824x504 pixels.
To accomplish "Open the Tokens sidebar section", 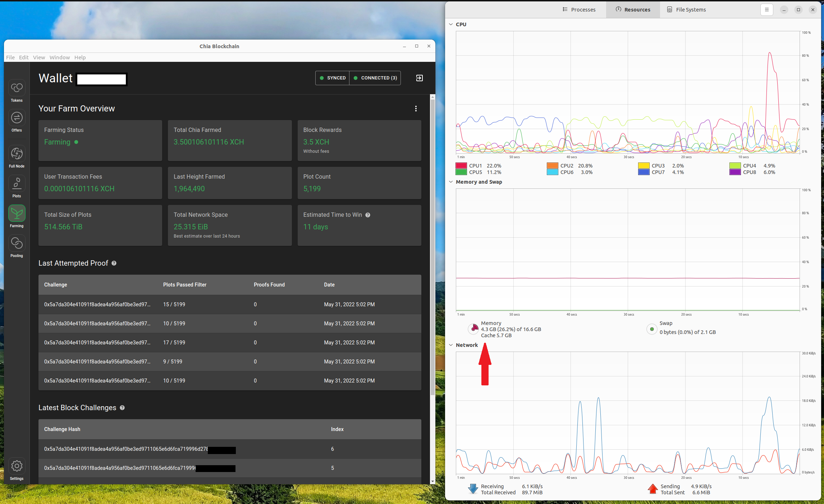I will pos(17,91).
